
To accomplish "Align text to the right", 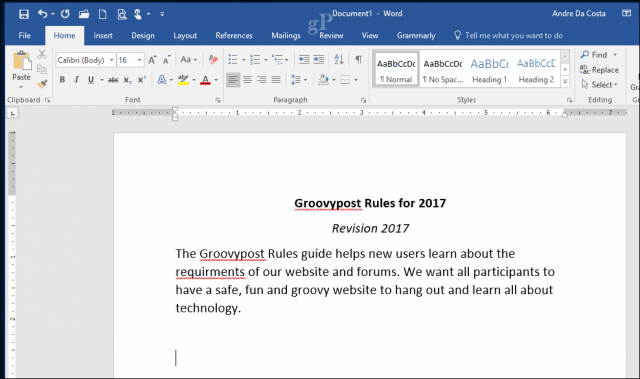I will (x=262, y=80).
